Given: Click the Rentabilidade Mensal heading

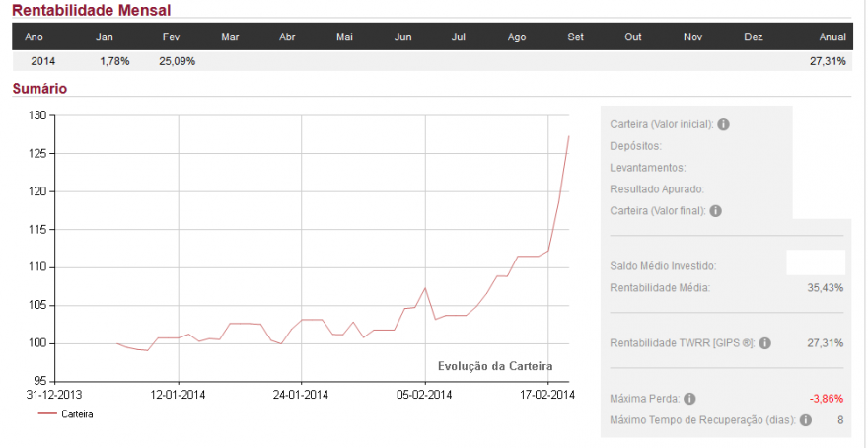Looking at the screenshot, I should (x=92, y=10).
